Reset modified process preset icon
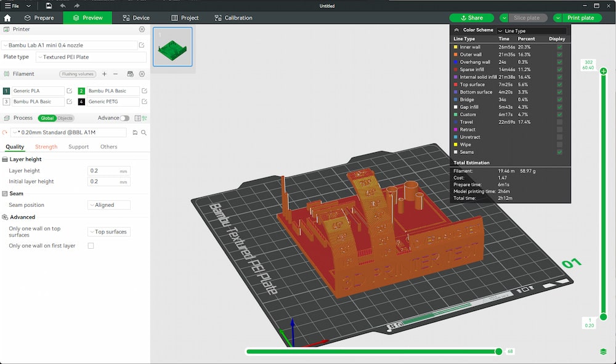 click(5, 132)
